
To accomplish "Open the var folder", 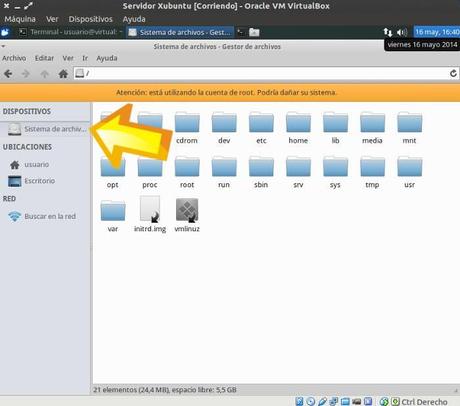I will 113,216.
